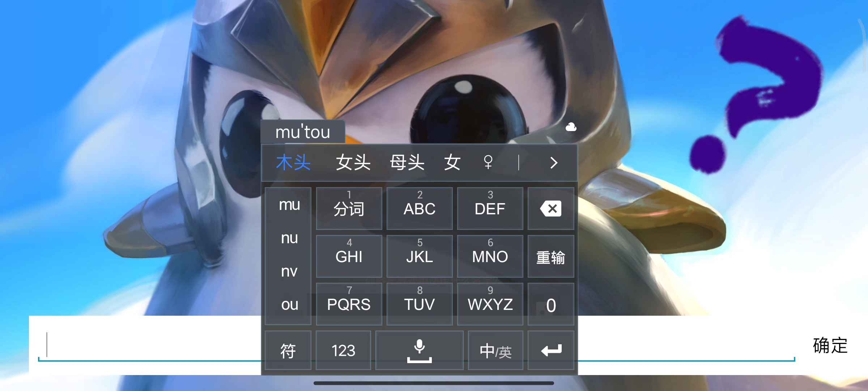Tap the 3 DEF key
Image resolution: width=868 pixels, height=391 pixels.
[x=490, y=209]
